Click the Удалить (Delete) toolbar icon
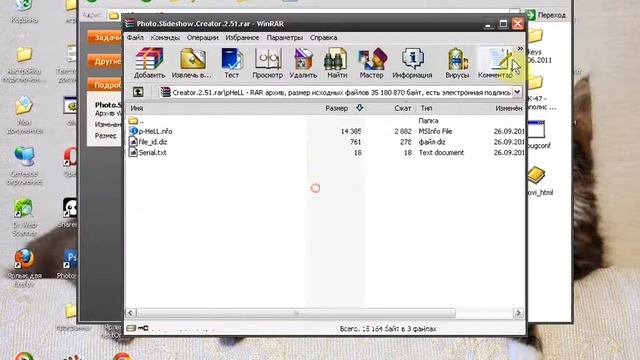This screenshot has width=640, height=360. 303,63
